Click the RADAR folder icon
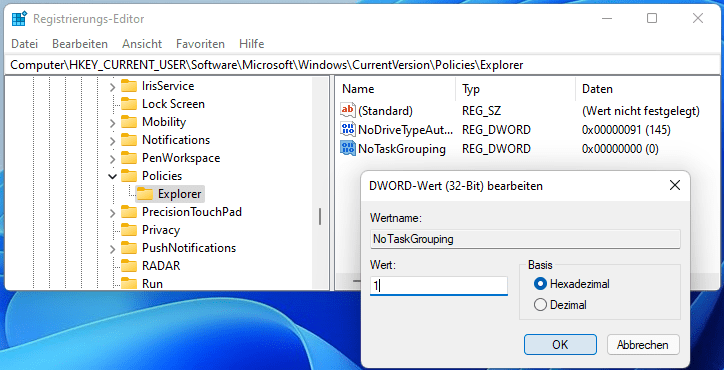Image resolution: width=724 pixels, height=370 pixels. 129,267
